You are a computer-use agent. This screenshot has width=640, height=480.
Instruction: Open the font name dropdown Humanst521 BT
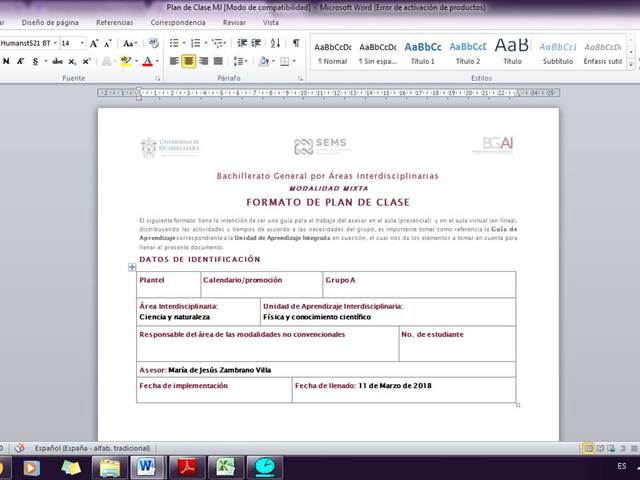(x=55, y=43)
